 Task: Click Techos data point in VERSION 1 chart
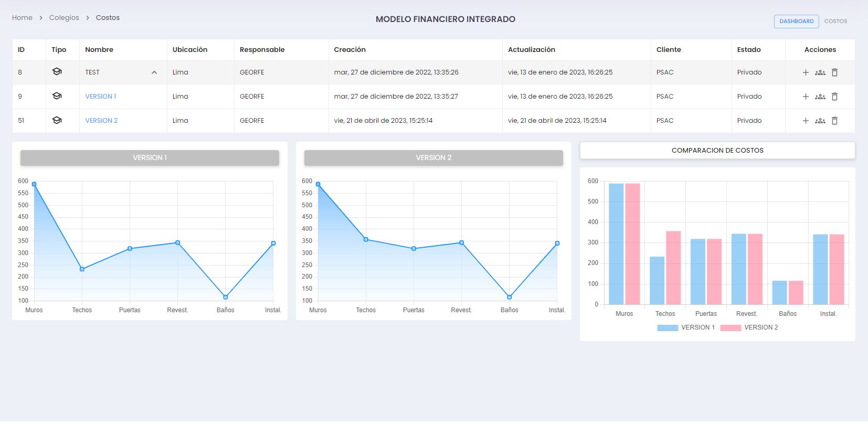(82, 269)
